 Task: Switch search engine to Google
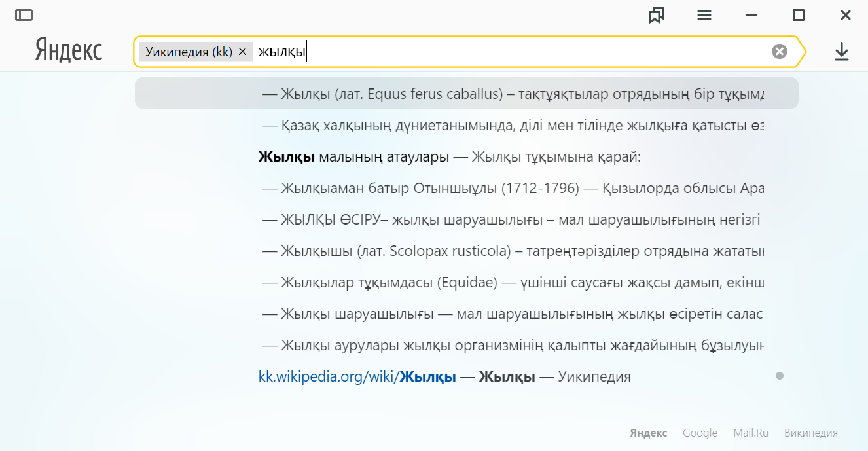click(x=700, y=433)
